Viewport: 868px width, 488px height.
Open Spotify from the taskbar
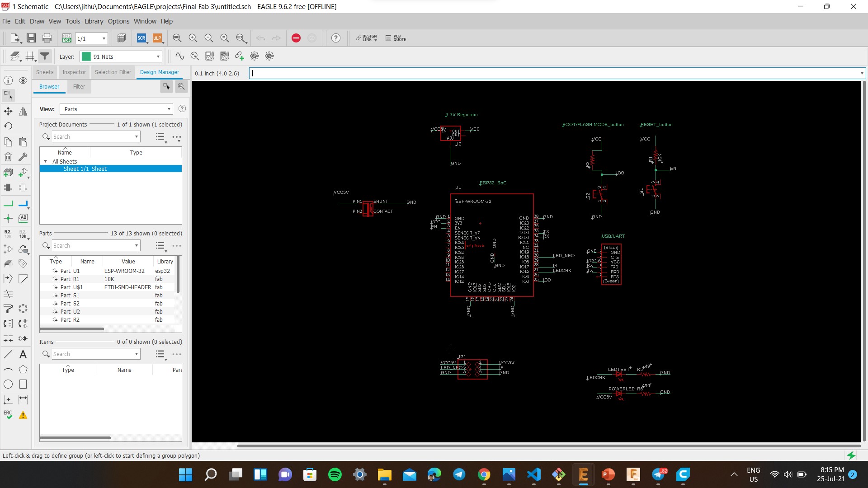(335, 474)
